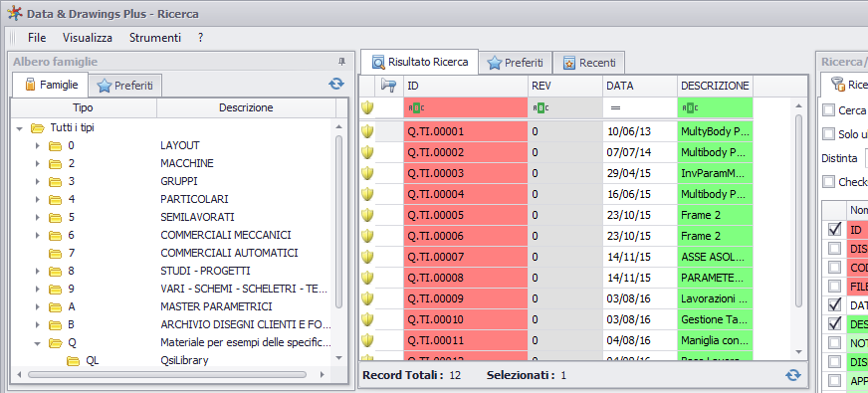Click shield icon for Q.TI.00009

(367, 298)
